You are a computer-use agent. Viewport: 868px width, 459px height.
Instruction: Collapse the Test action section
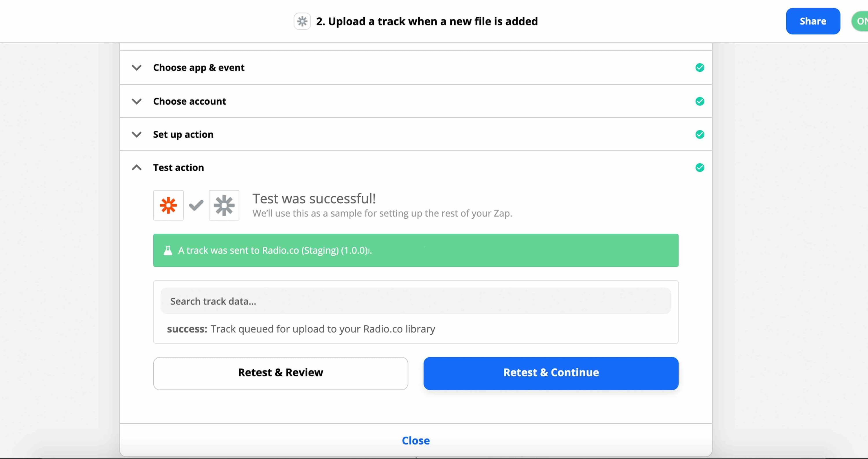(137, 167)
